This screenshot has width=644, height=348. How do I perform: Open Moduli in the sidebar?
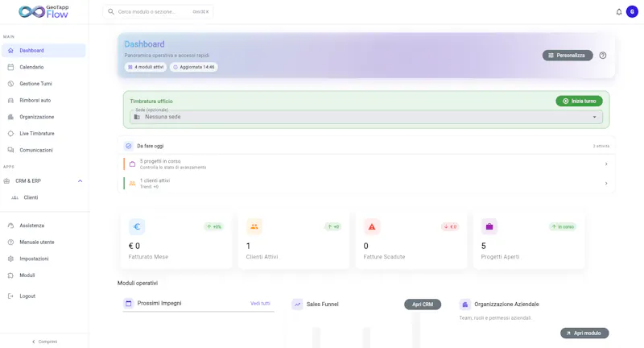coord(43,275)
